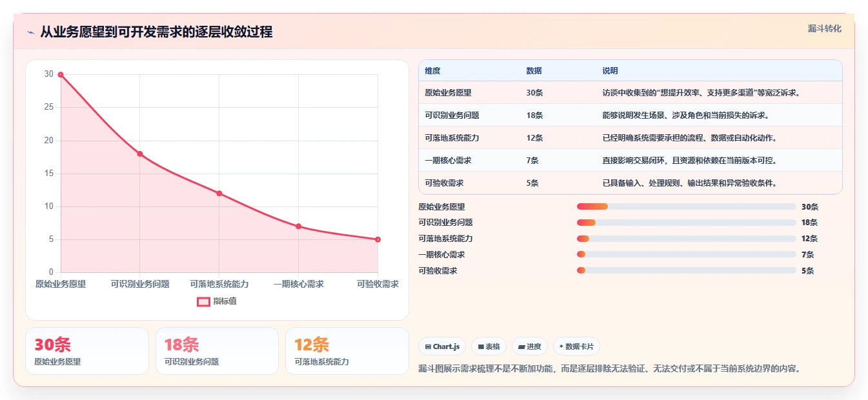Click the Chart.js chip

click(x=442, y=346)
